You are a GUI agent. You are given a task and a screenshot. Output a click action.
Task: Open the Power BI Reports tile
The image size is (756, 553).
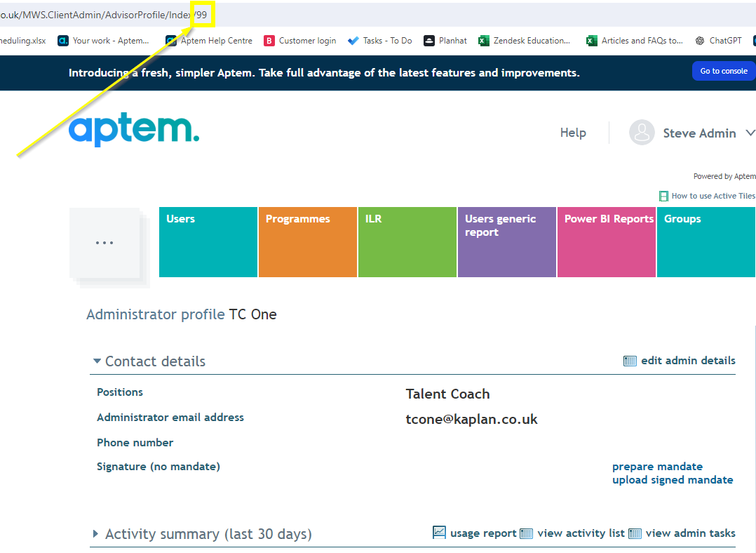[x=607, y=242]
